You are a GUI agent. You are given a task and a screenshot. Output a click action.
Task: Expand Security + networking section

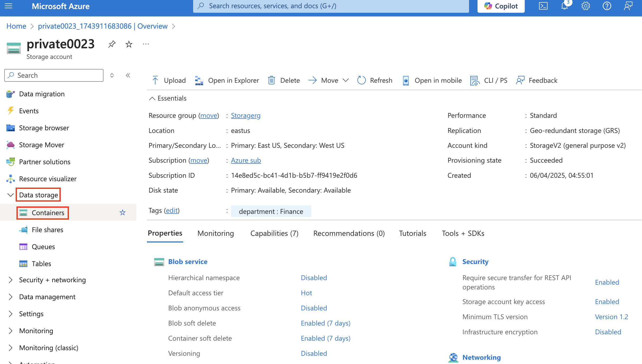click(x=11, y=280)
